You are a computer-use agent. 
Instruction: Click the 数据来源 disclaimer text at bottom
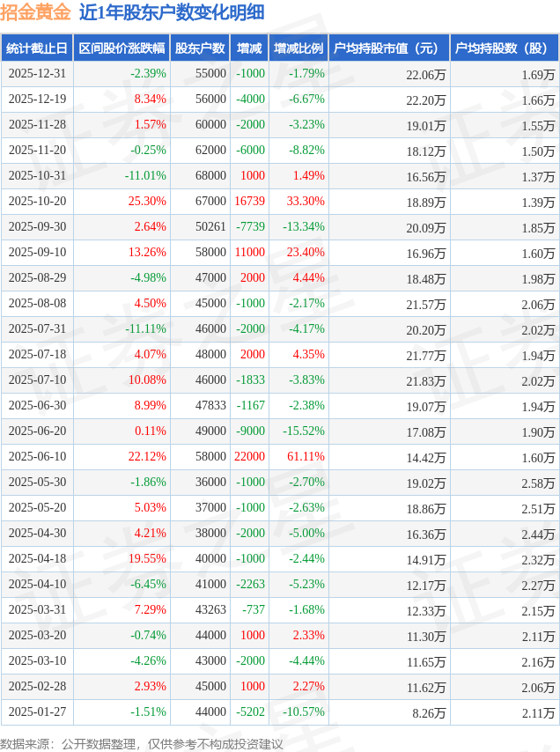pos(142,744)
